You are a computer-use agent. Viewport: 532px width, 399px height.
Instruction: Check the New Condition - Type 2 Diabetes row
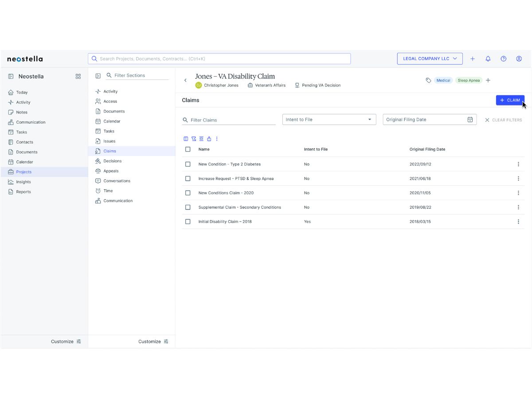188,164
